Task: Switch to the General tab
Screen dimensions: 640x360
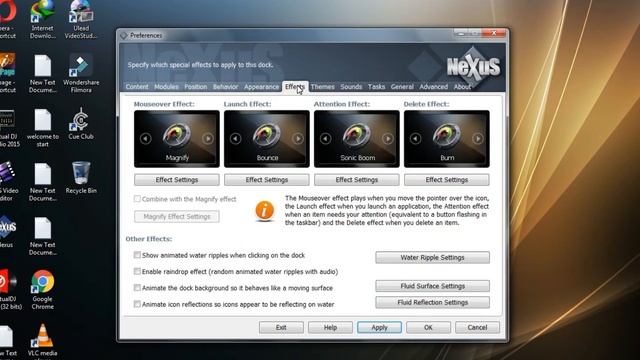Action: point(402,87)
